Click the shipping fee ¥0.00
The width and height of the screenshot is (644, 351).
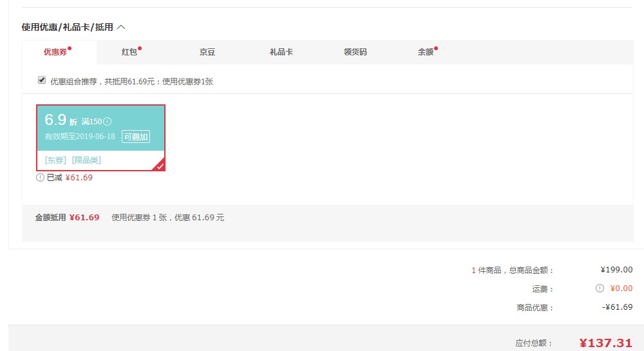click(621, 289)
